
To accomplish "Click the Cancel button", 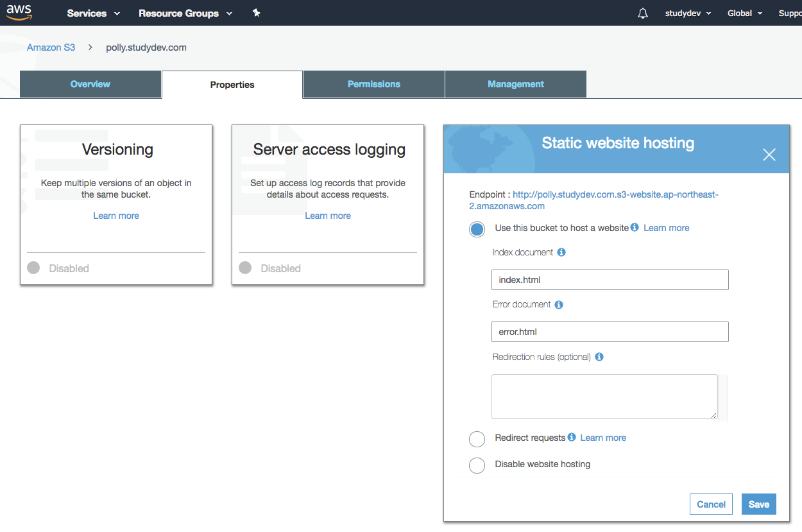I will pyautogui.click(x=712, y=504).
